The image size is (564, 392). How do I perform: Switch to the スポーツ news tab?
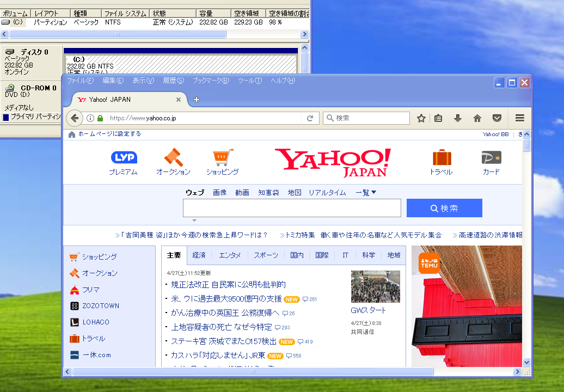266,255
